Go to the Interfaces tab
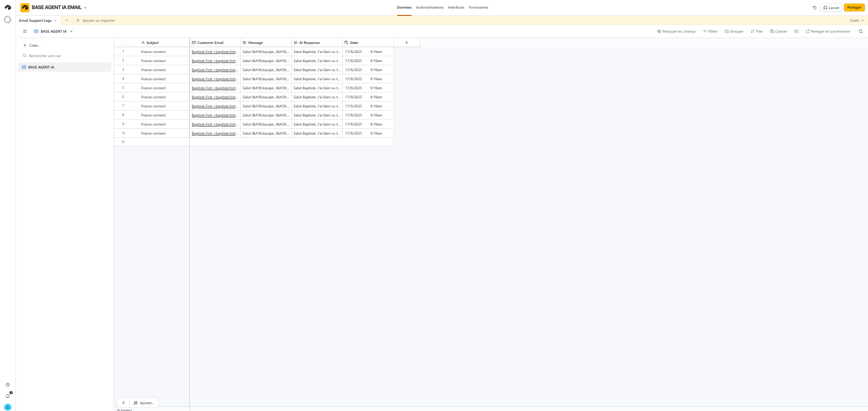 456,8
